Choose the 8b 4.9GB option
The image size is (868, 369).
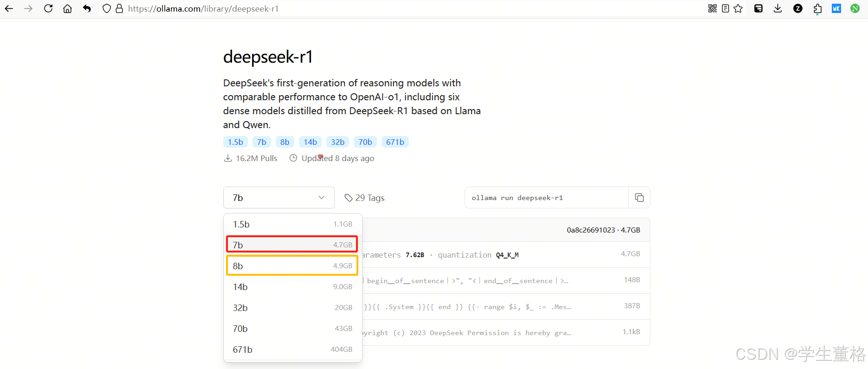(x=292, y=265)
